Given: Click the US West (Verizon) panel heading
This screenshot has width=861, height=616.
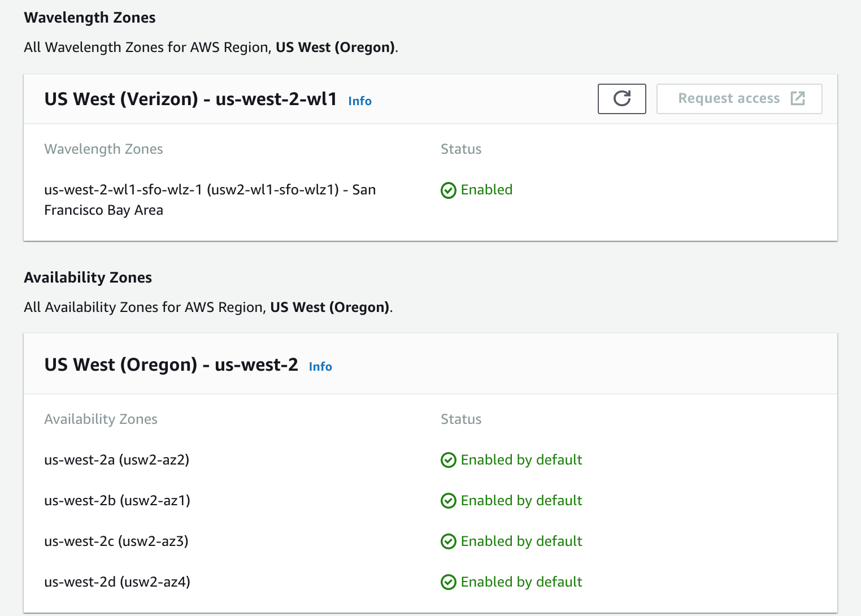Looking at the screenshot, I should [x=190, y=99].
